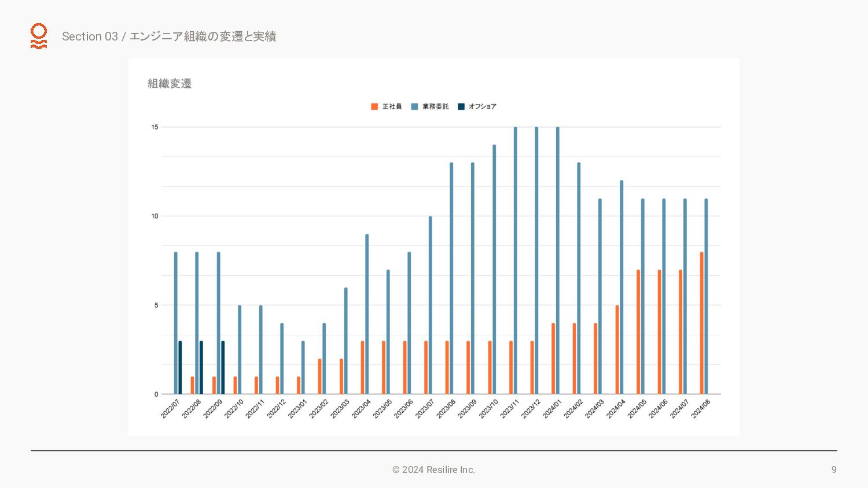Click the dark オフショア bar for 2022/08
This screenshot has height=488, width=868.
pyautogui.click(x=201, y=368)
